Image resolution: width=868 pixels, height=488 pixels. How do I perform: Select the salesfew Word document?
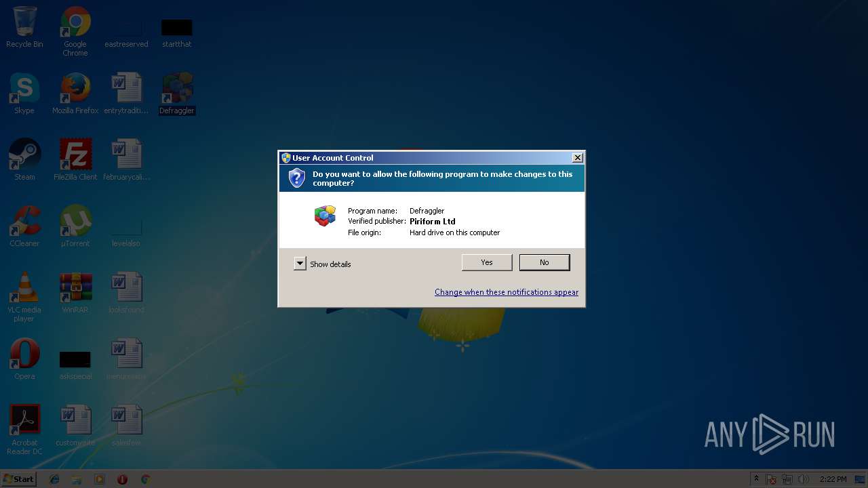click(126, 426)
